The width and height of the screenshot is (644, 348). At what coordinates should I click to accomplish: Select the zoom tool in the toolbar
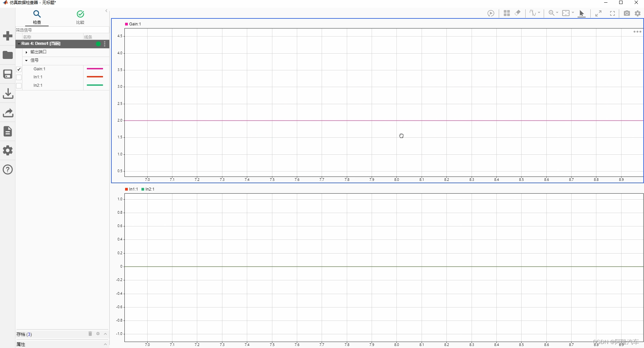tap(550, 13)
